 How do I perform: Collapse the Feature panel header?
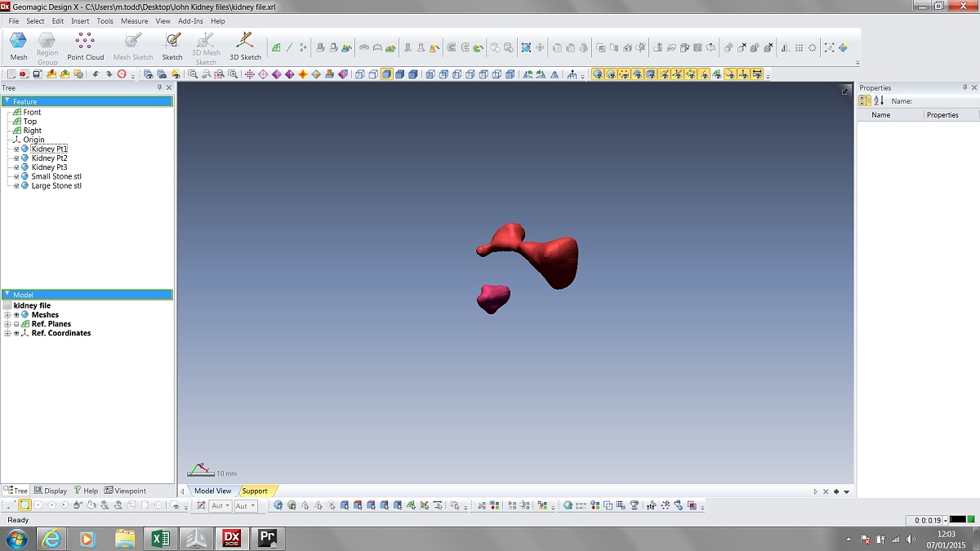click(7, 101)
